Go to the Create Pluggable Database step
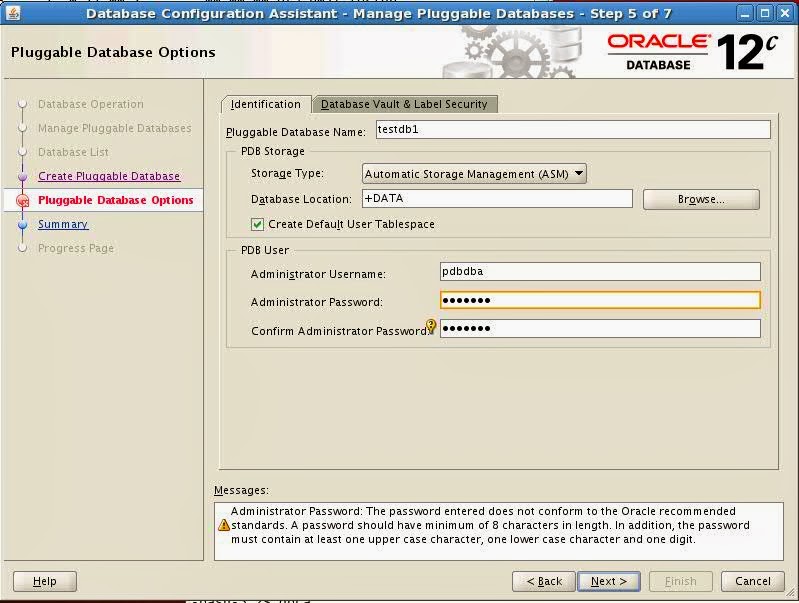 [x=109, y=176]
